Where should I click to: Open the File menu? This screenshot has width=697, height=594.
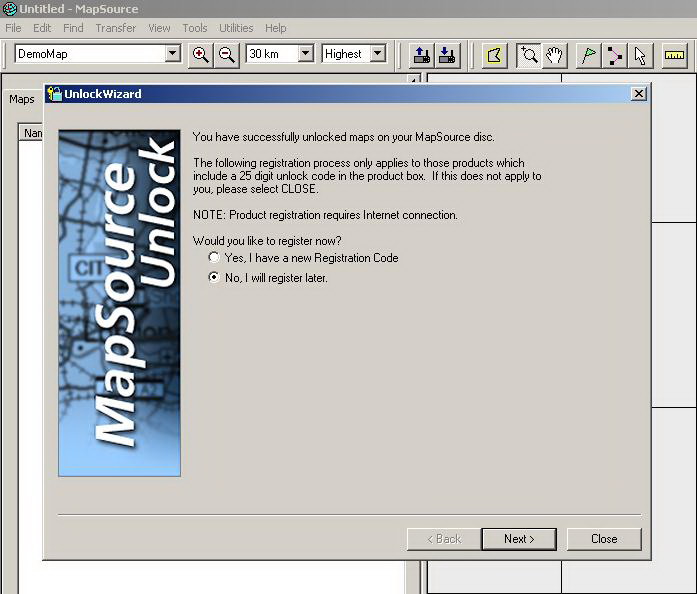13,28
